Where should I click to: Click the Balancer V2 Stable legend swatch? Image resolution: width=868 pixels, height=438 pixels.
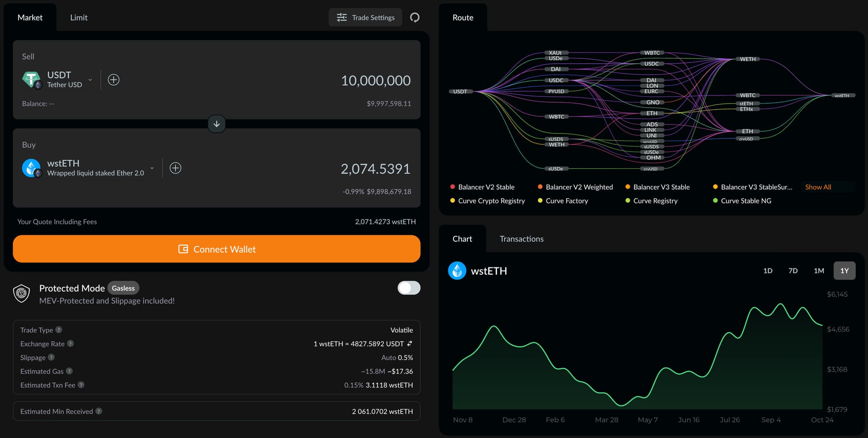(453, 187)
